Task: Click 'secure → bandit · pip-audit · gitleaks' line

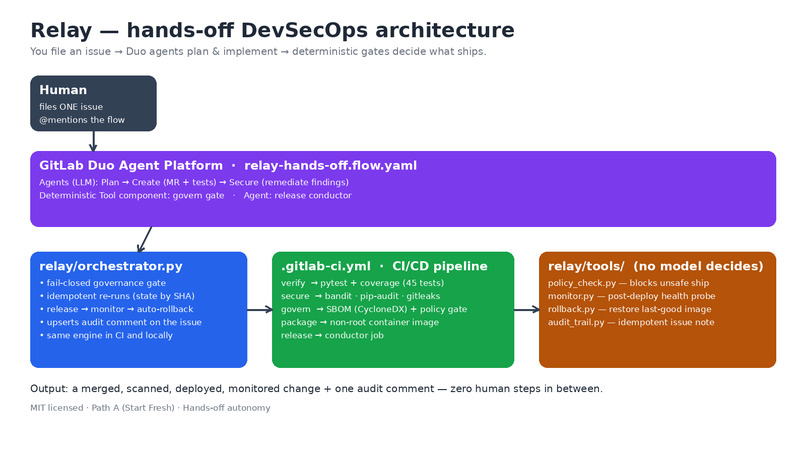Action: coord(360,296)
